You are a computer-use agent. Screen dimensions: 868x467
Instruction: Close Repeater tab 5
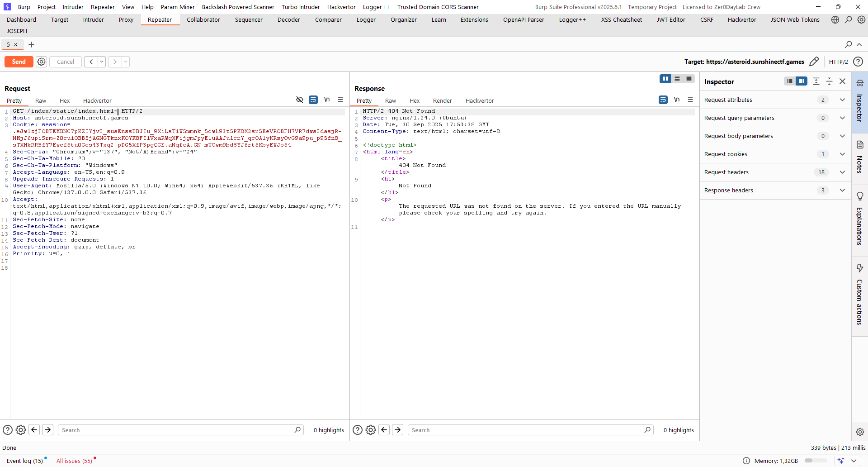pyautogui.click(x=15, y=44)
